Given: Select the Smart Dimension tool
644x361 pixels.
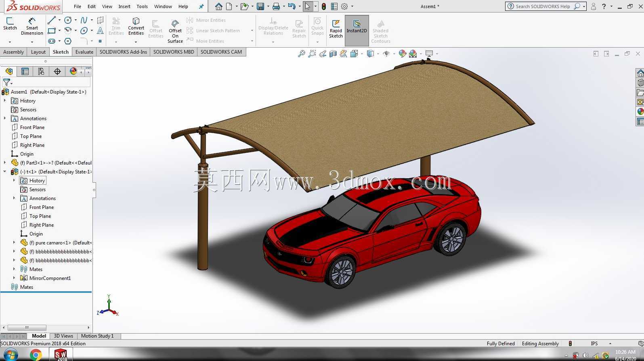Looking at the screenshot, I should click(32, 26).
